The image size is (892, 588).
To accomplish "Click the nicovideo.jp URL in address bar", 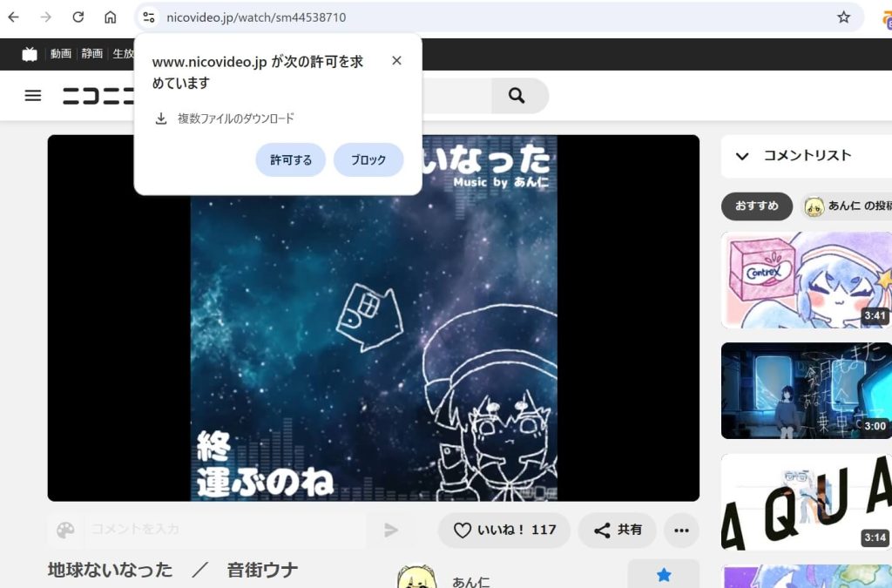I will pos(256,17).
